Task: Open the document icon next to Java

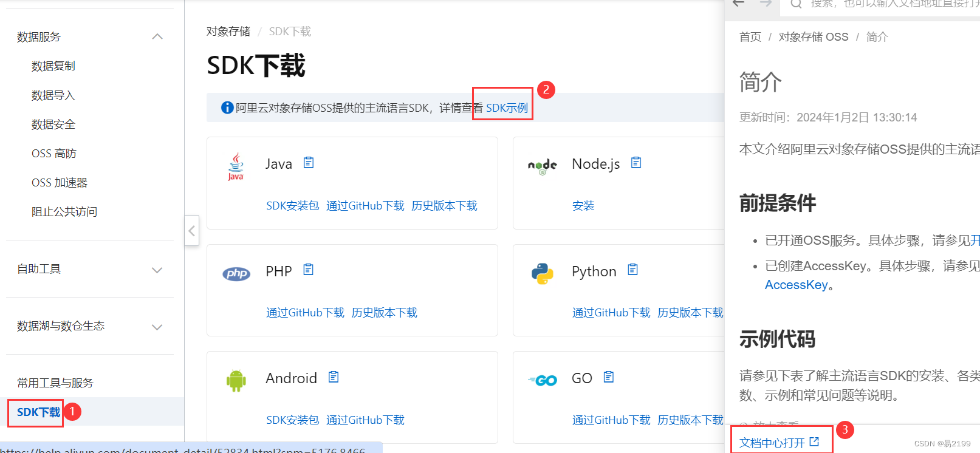Action: click(309, 163)
